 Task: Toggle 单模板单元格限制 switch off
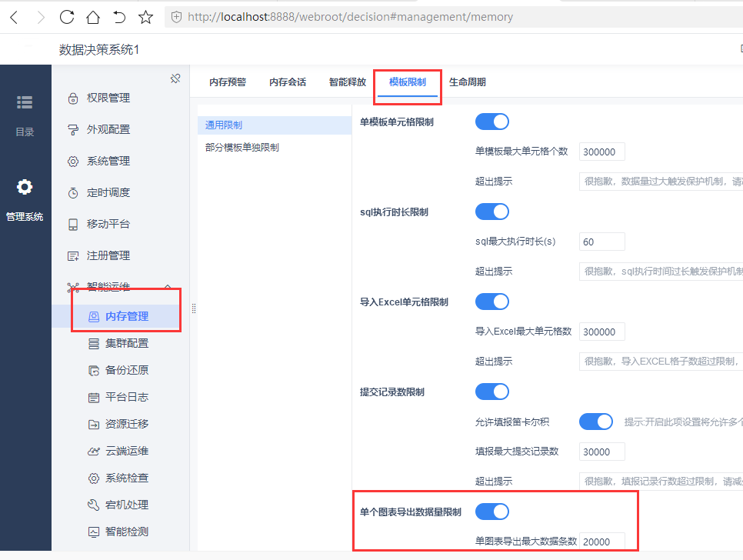pyautogui.click(x=491, y=122)
